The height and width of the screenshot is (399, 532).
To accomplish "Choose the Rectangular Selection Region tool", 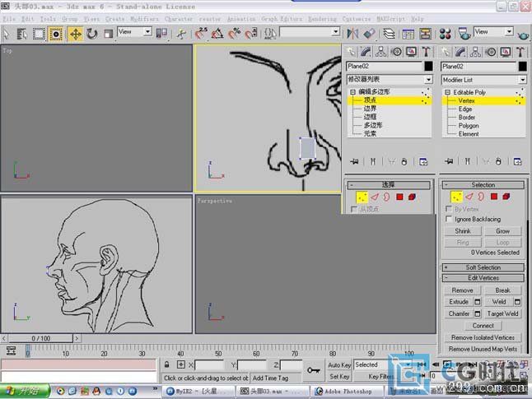I will point(39,34).
